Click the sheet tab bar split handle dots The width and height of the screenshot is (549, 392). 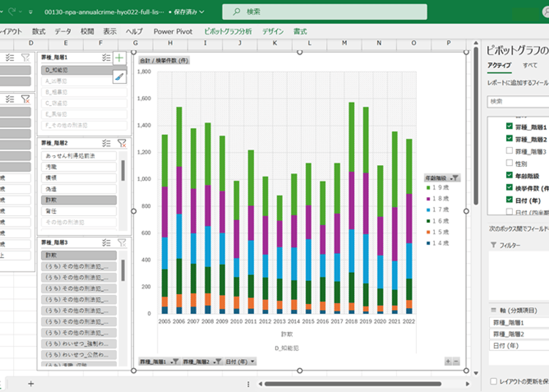(248, 384)
